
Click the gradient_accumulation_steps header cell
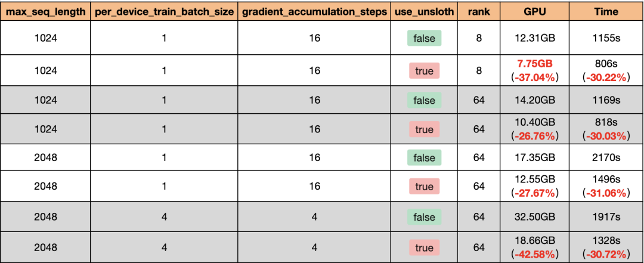[x=314, y=12]
